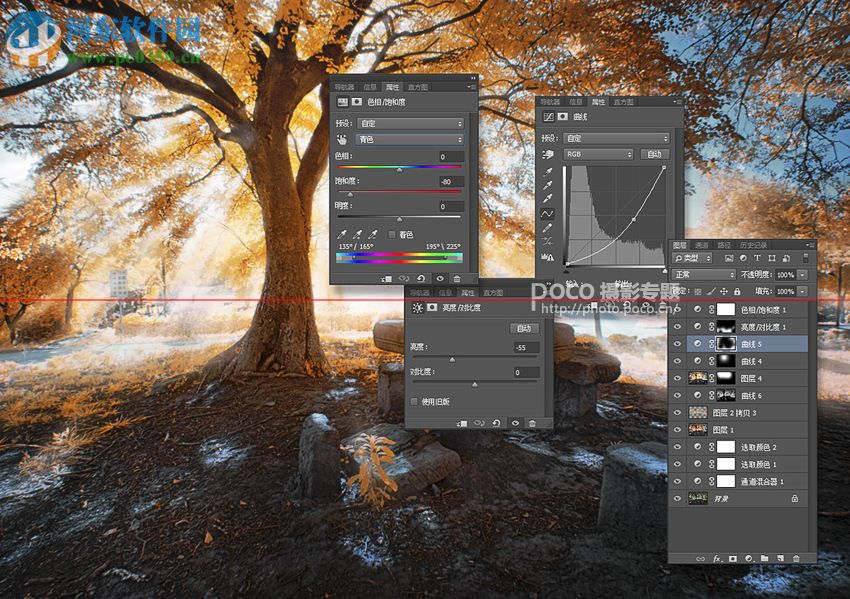Click the on-image adjustment hand tool in Hue/Saturation
This screenshot has height=599, width=850.
(x=342, y=139)
